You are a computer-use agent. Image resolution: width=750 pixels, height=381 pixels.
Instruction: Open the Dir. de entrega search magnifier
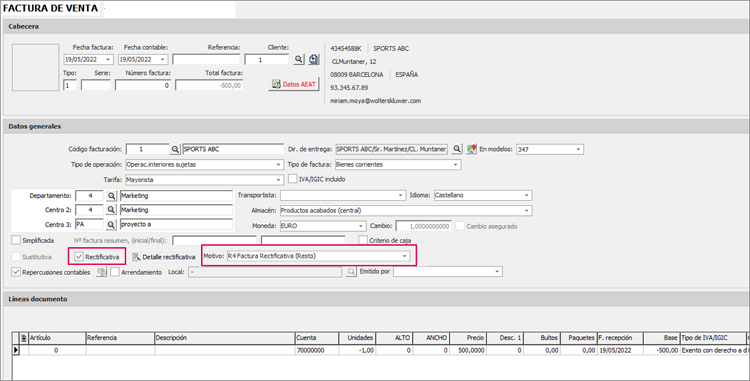point(457,149)
